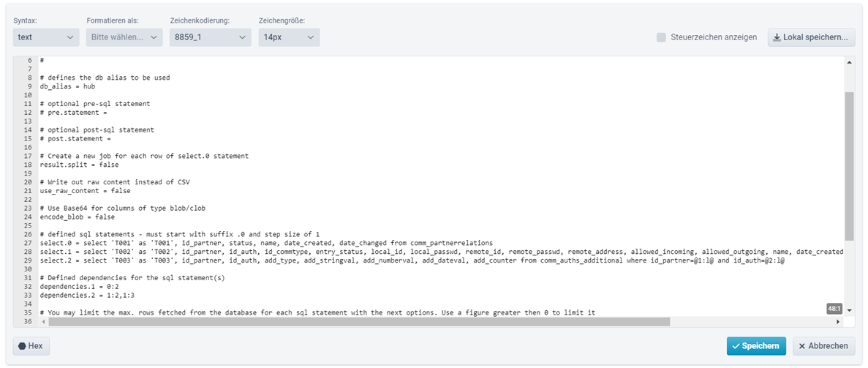Open the Syntax dropdown set to text

[x=46, y=37]
